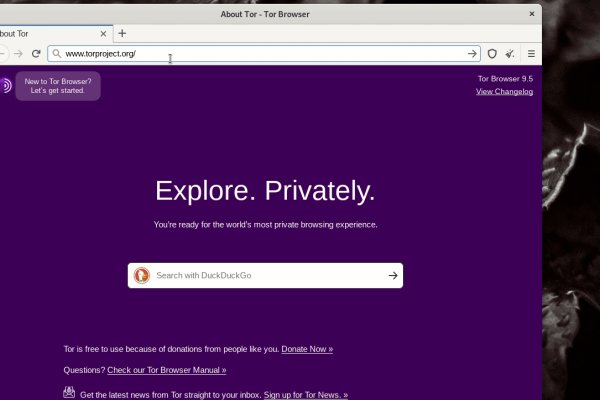Click the Donate Now link
600x400 pixels.
[307, 349]
